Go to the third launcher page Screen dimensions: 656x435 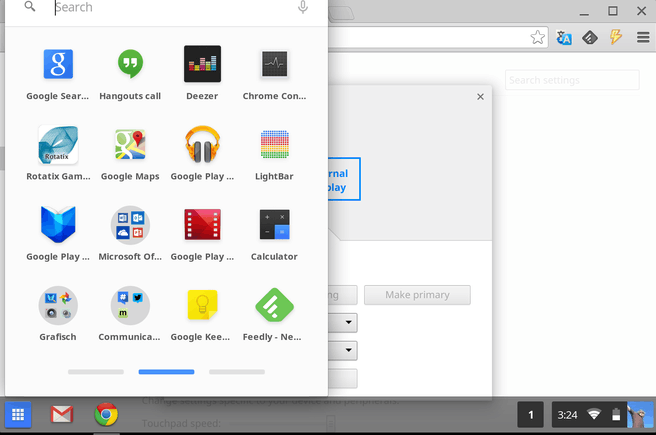237,372
